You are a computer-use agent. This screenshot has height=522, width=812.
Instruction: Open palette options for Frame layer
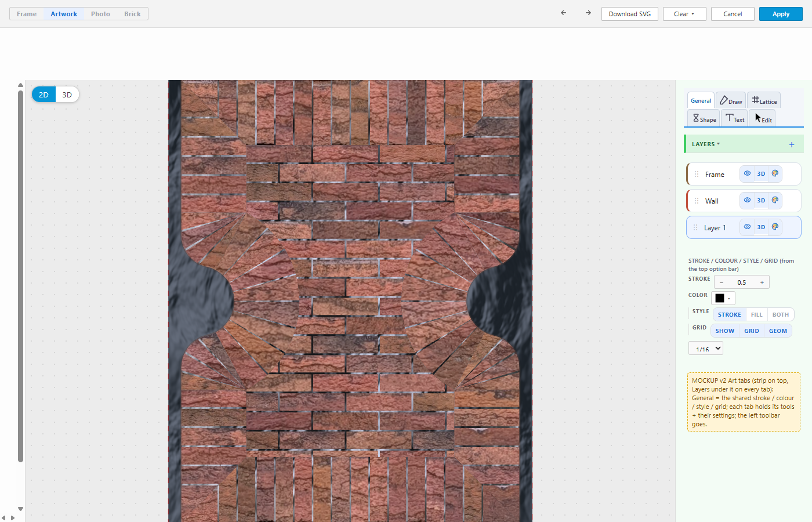tap(775, 173)
